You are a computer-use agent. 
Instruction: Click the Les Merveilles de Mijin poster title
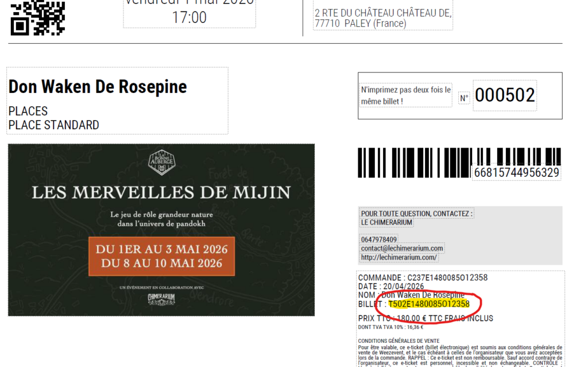pos(161,192)
